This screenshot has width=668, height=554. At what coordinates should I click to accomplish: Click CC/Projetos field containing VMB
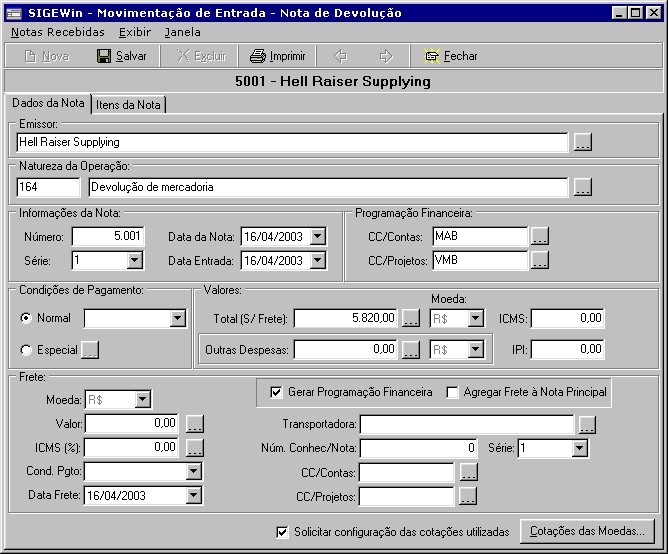(x=480, y=260)
